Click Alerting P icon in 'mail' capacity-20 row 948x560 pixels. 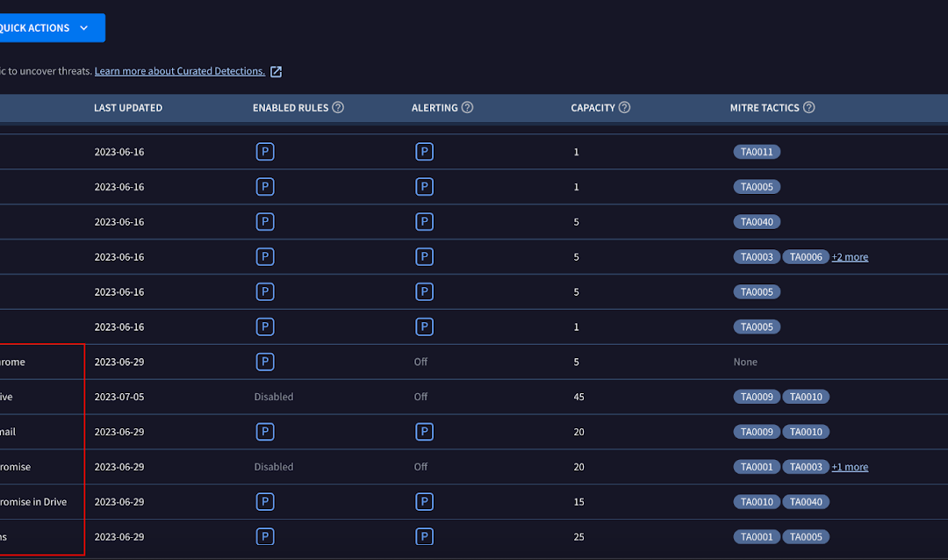(425, 432)
